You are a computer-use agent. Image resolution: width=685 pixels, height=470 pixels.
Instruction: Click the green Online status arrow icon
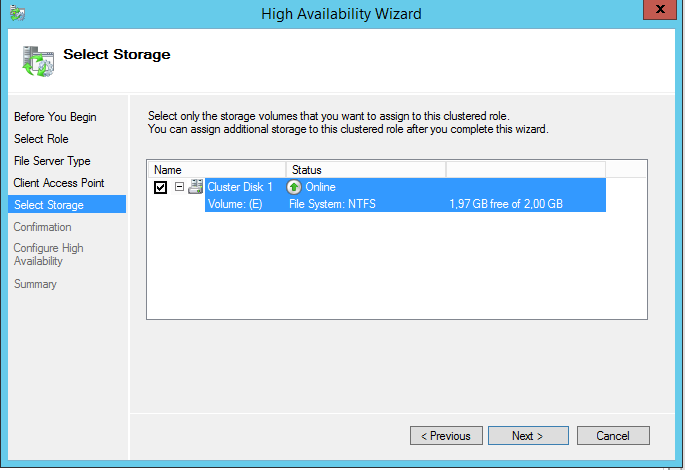pyautogui.click(x=294, y=187)
